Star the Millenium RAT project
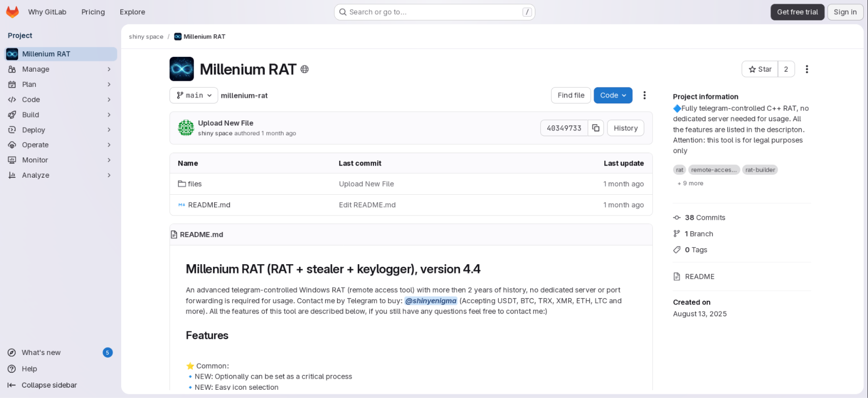Image resolution: width=868 pixels, height=398 pixels. click(x=760, y=69)
